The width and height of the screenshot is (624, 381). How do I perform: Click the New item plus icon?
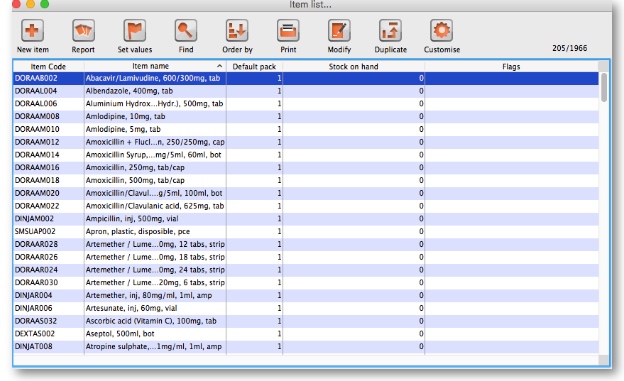(x=32, y=30)
